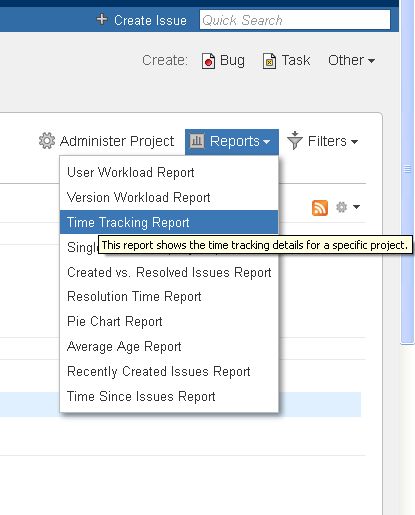
Task: Select Pie Chart Report
Action: (x=169, y=322)
